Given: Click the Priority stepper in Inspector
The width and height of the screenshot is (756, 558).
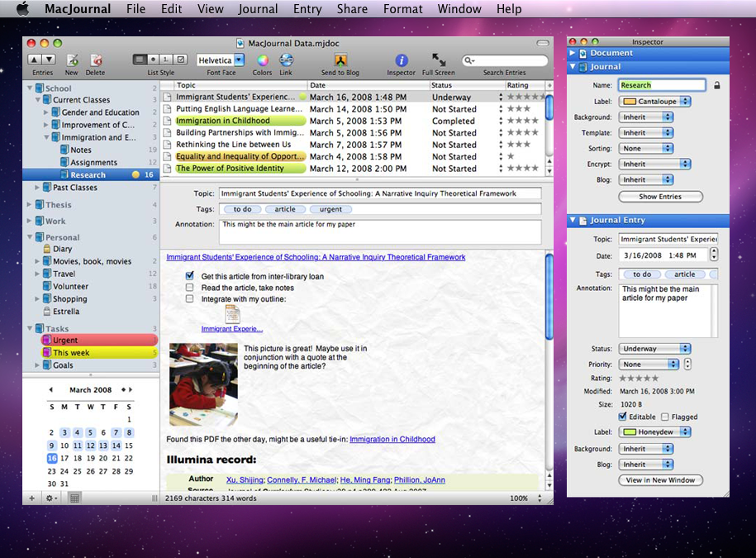Looking at the screenshot, I should (x=687, y=364).
